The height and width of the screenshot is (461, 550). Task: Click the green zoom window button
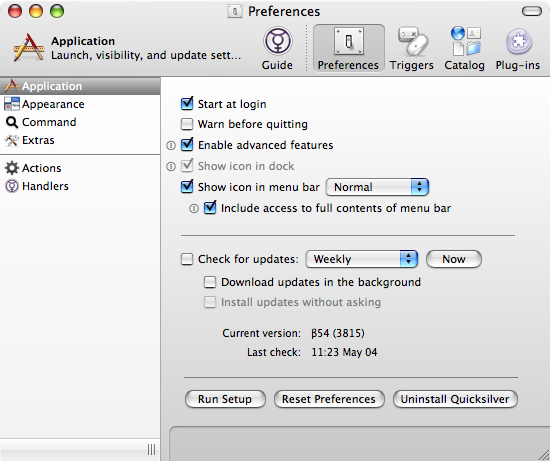point(57,11)
